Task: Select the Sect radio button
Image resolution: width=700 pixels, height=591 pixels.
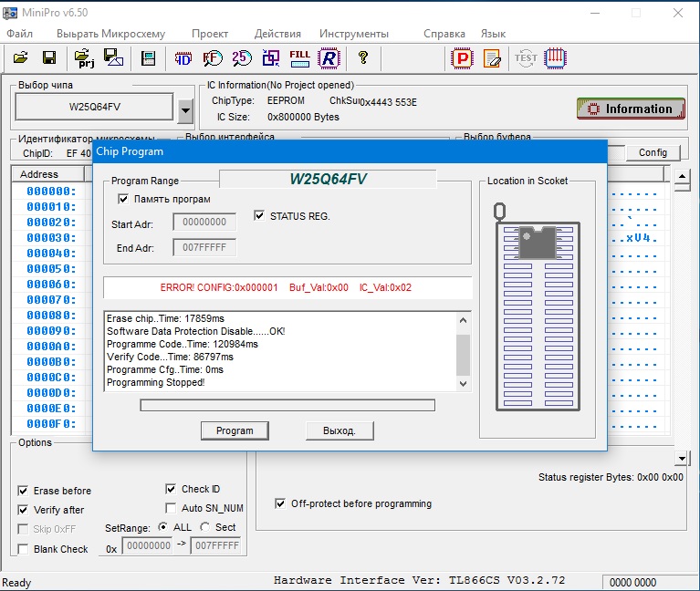Action: 204,527
